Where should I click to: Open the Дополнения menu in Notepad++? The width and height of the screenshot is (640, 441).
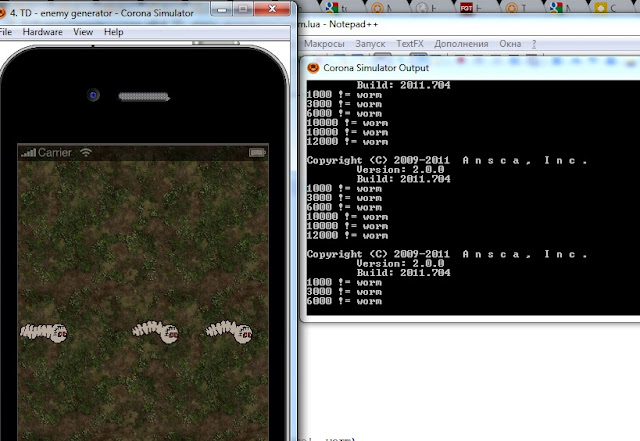pyautogui.click(x=461, y=44)
